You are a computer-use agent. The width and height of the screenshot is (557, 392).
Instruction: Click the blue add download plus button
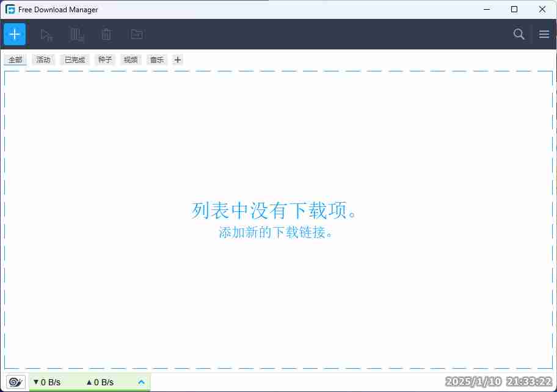click(15, 34)
